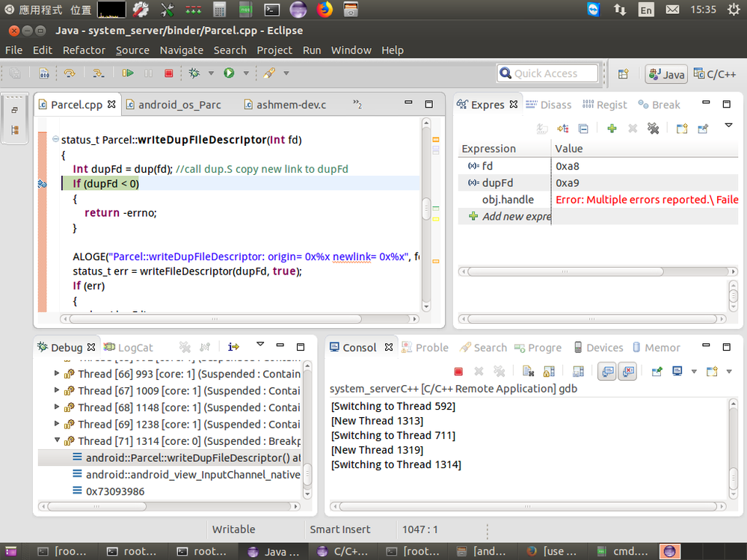Viewport: 747px width, 560px height.
Task: Open the Breakpoints view tab
Action: coord(660,105)
